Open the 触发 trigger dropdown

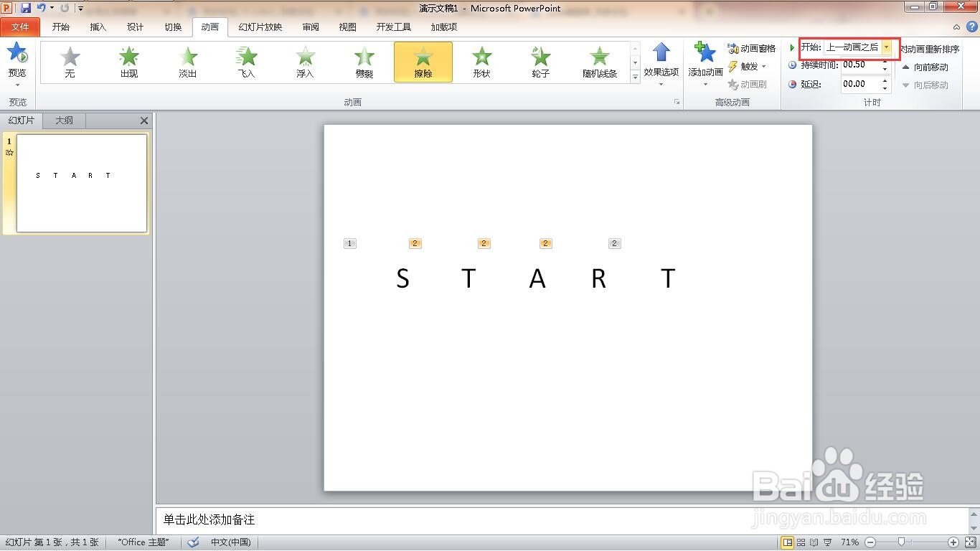pos(747,67)
